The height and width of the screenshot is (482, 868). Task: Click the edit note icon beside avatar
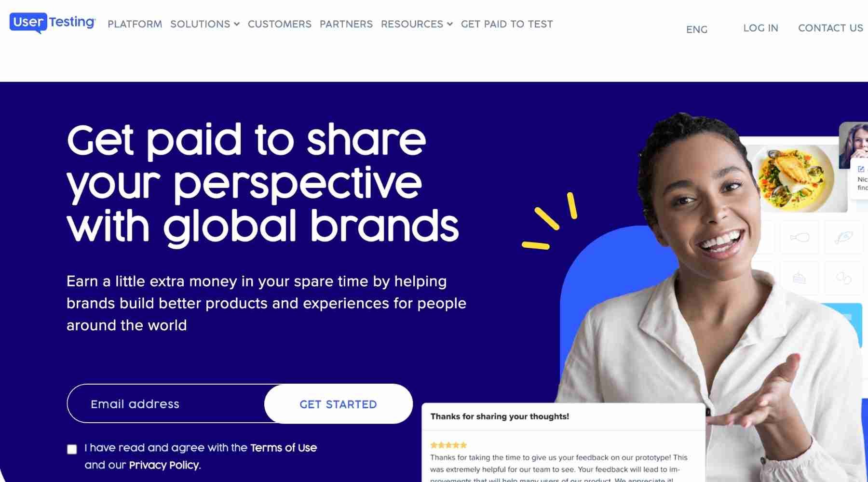click(861, 169)
